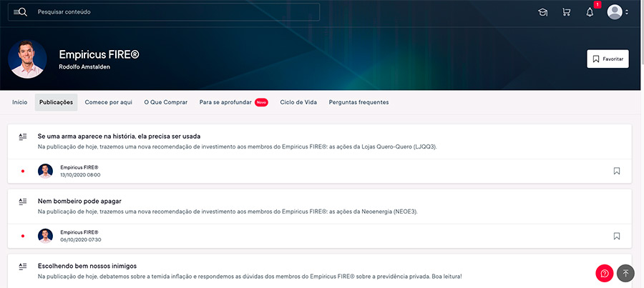Switch to the Início tab
Screen dimensions: 644x288
[20, 102]
